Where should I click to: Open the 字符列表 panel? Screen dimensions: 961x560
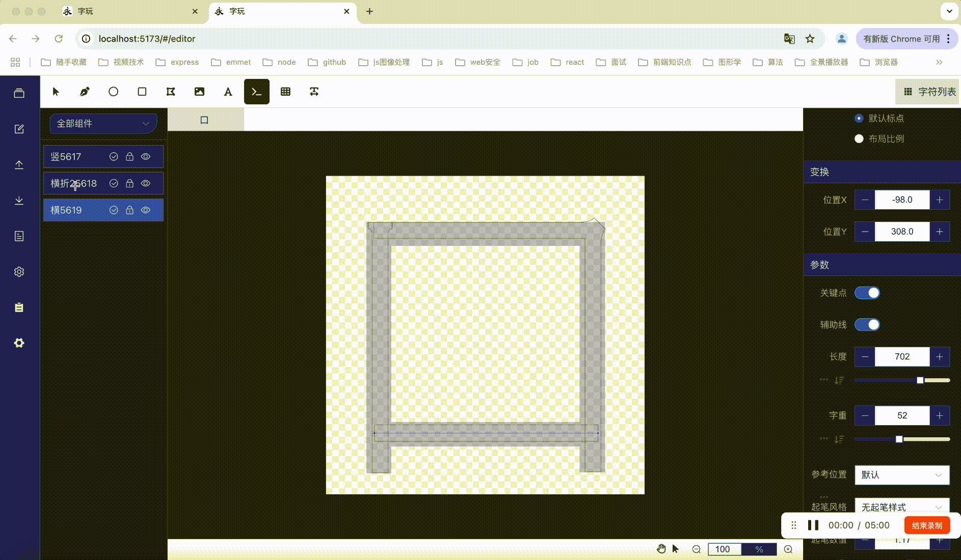point(927,92)
